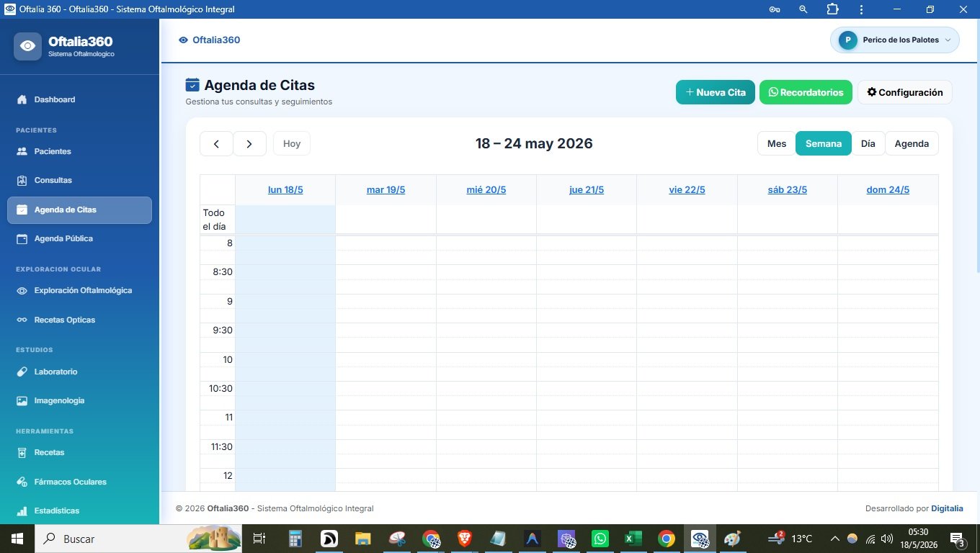
Task: Open Recetas under Herramientas via its icon
Action: pyautogui.click(x=22, y=452)
